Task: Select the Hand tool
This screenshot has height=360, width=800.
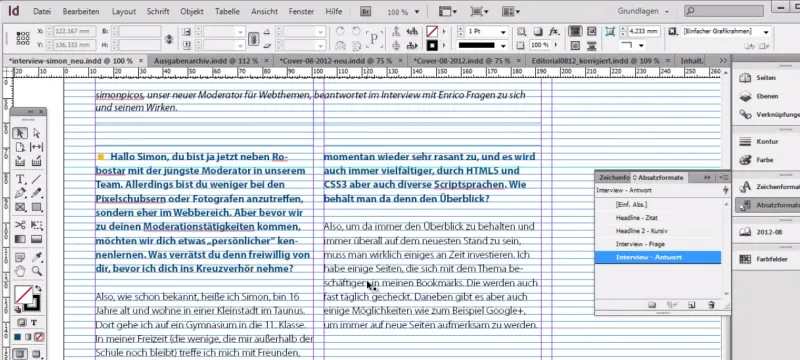Action: (x=20, y=271)
